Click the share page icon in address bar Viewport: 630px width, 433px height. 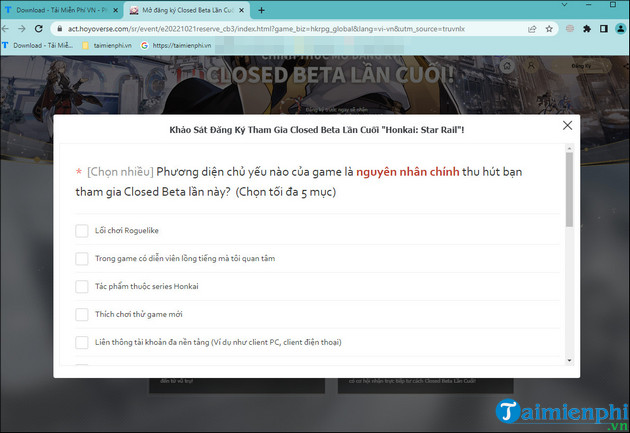(x=532, y=29)
